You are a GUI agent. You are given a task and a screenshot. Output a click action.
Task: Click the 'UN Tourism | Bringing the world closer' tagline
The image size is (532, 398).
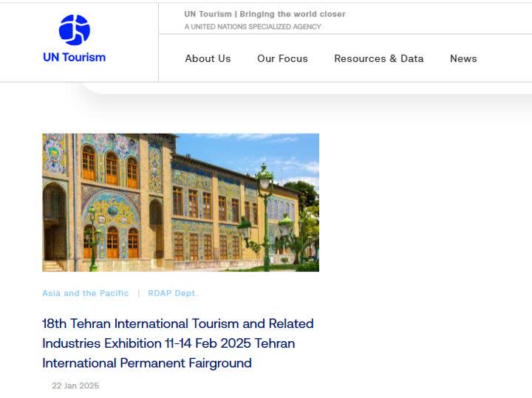265,14
